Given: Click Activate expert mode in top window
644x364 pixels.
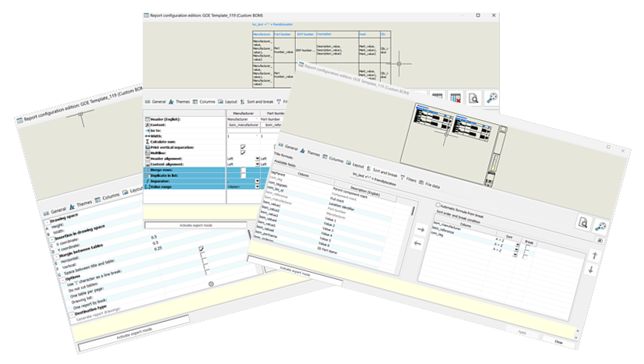Looking at the screenshot, I should [x=196, y=225].
